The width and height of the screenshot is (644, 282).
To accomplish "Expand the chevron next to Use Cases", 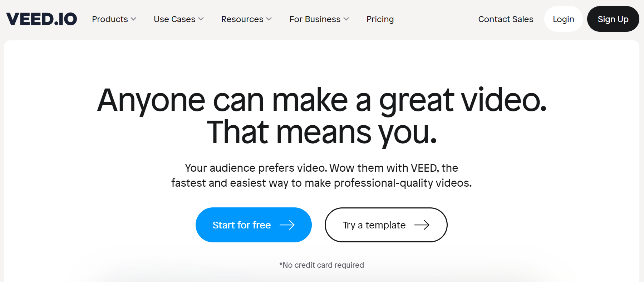I will pyautogui.click(x=201, y=19).
